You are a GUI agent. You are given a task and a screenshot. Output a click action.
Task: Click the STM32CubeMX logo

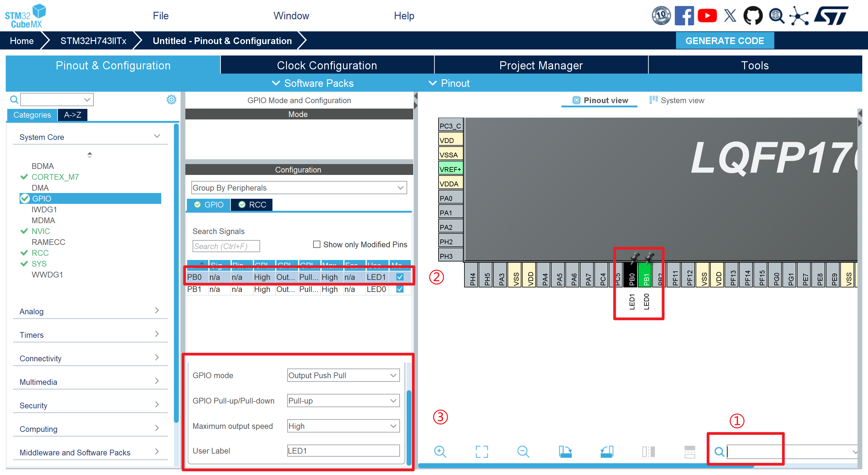tap(25, 16)
